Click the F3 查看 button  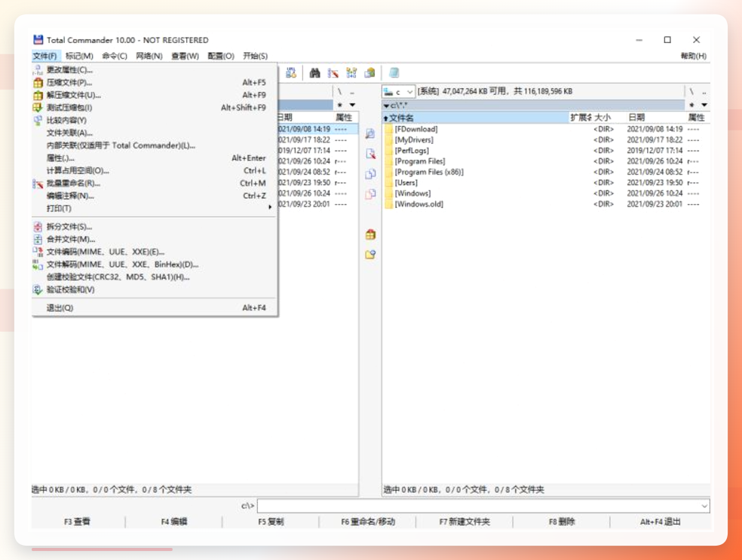coord(78,522)
